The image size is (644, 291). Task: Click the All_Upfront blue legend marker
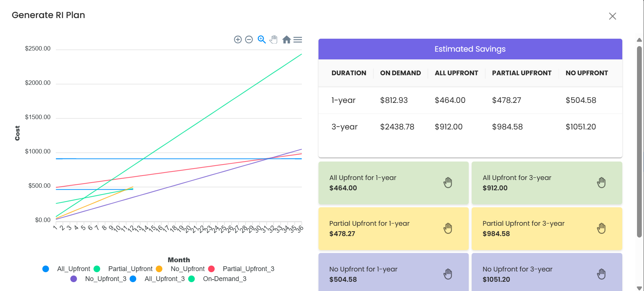click(x=46, y=269)
